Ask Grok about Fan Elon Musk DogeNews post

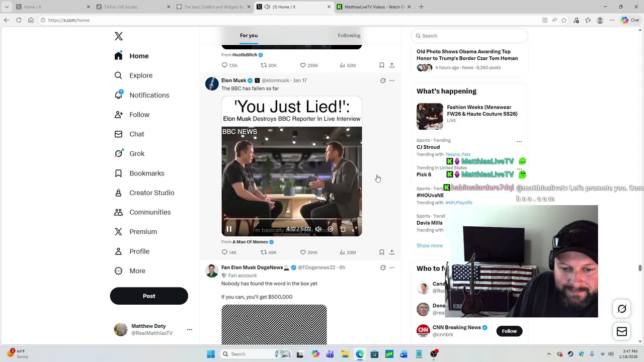coord(383,267)
